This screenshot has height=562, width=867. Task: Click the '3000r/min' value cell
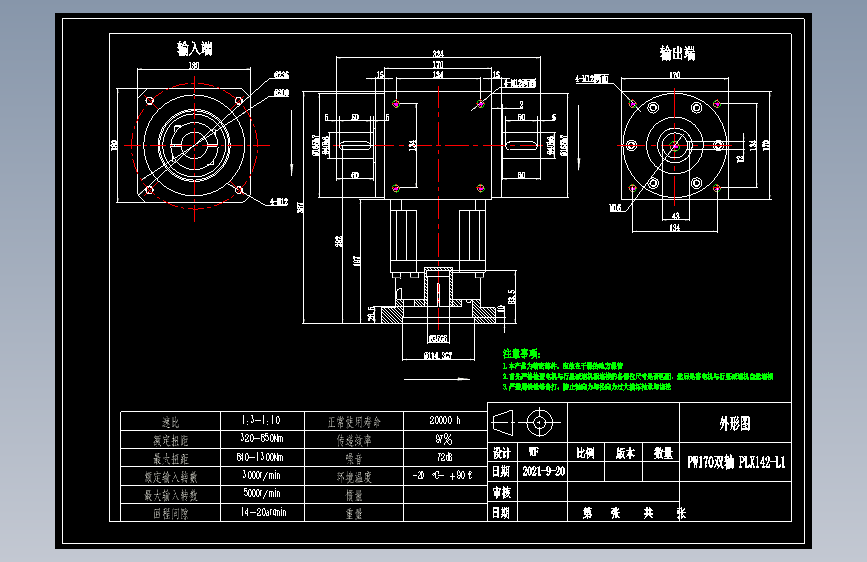262,475
